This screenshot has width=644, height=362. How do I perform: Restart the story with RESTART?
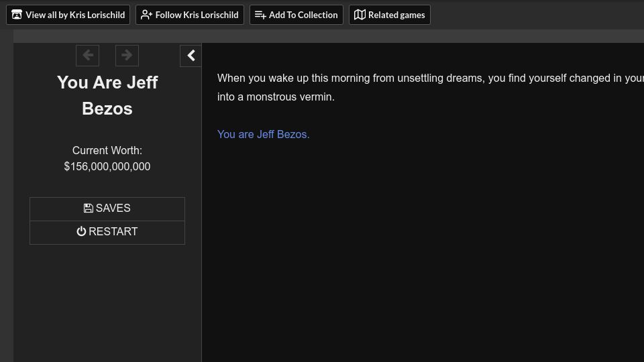coord(107,233)
